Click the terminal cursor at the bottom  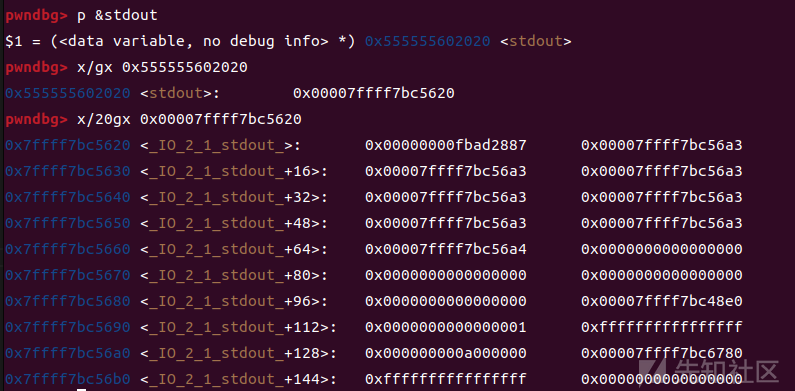pyautogui.click(x=82, y=389)
